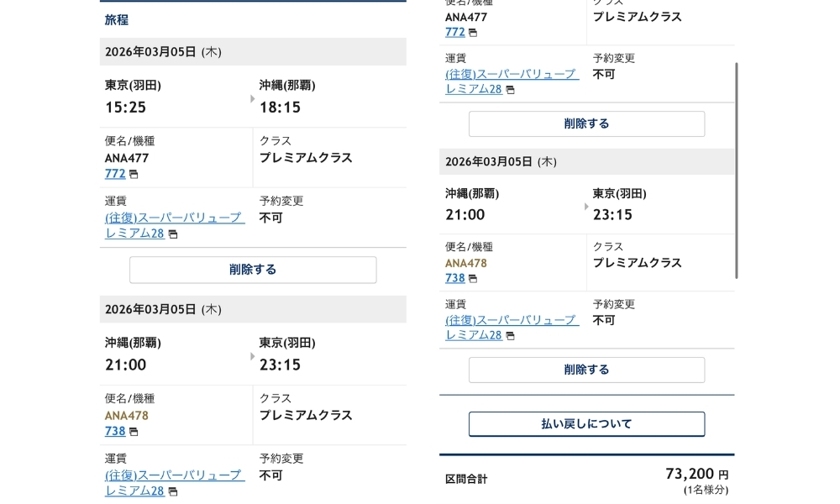Open aircraft type 772 link under ANA477
Screen dimensions: 840x504
[115, 174]
